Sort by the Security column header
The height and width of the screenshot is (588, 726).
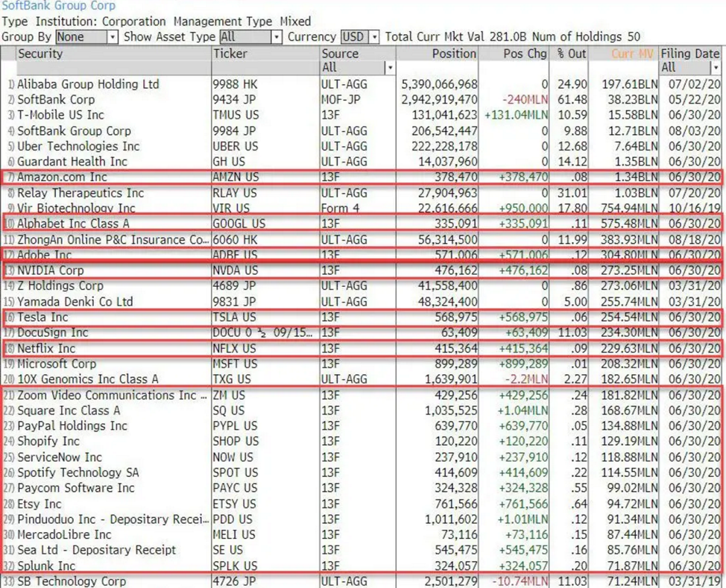(41, 54)
